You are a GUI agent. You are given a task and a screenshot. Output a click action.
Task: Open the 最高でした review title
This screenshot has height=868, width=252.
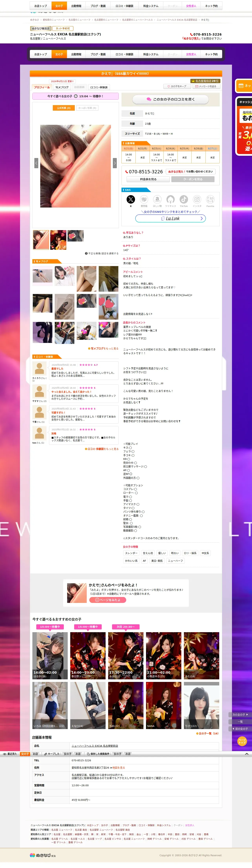[x=57, y=369]
